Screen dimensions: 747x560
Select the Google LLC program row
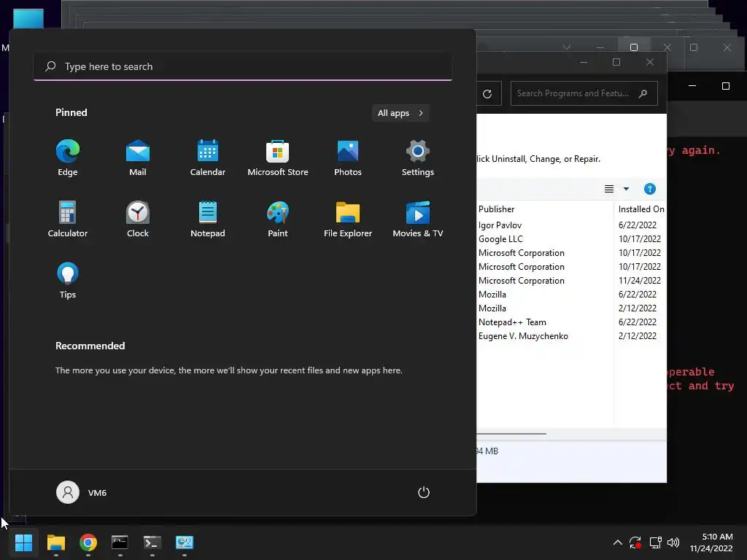571,239
